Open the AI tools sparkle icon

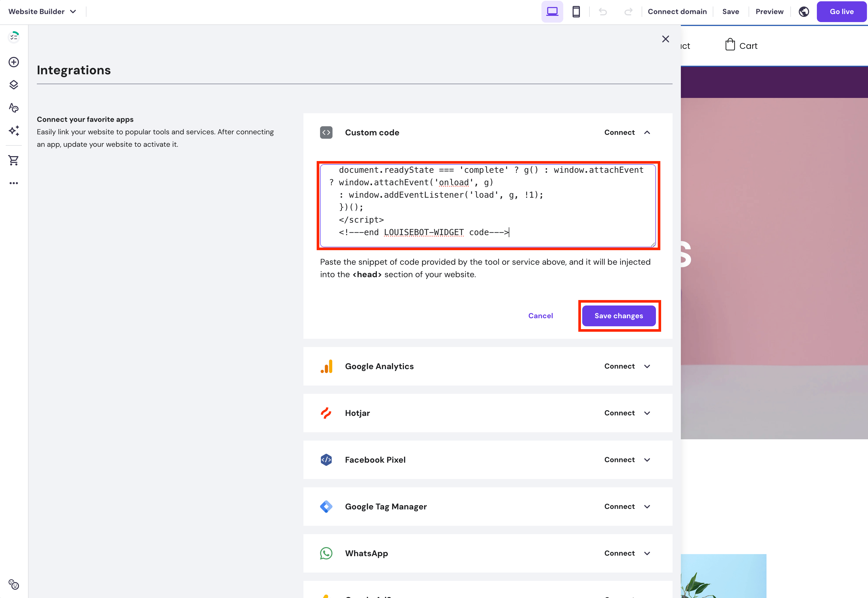[14, 131]
